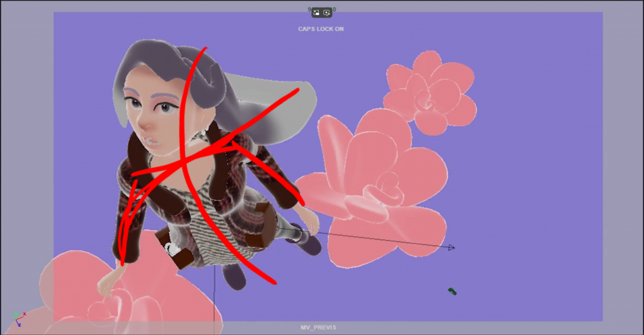
Task: Click the character's dark shoe below the dress
Action: pyautogui.click(x=234, y=277)
